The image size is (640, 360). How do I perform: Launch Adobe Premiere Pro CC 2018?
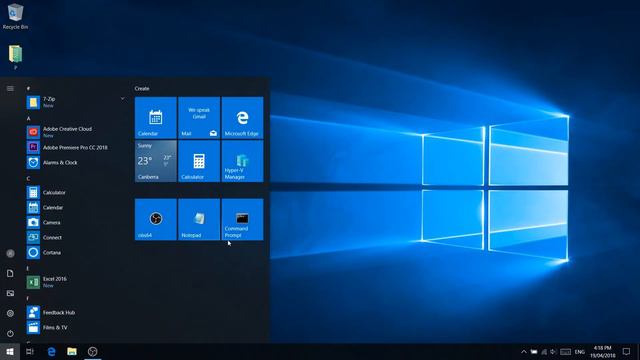[76, 147]
